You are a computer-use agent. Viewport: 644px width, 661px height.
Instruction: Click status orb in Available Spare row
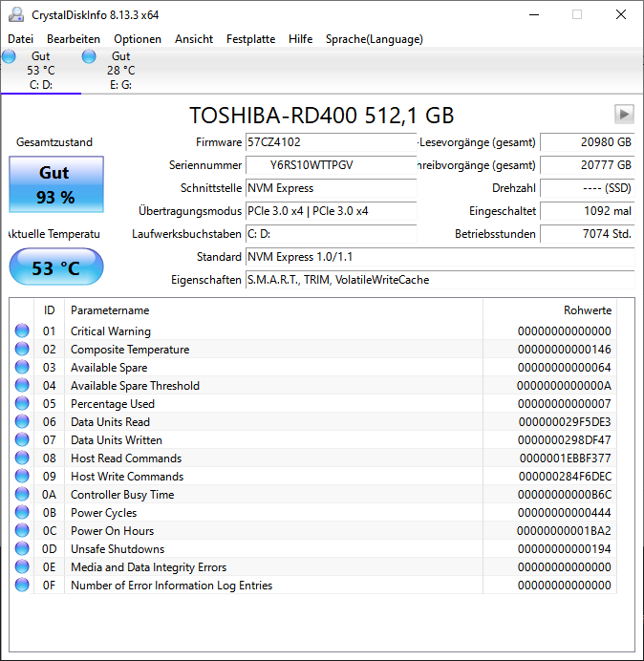pos(22,367)
